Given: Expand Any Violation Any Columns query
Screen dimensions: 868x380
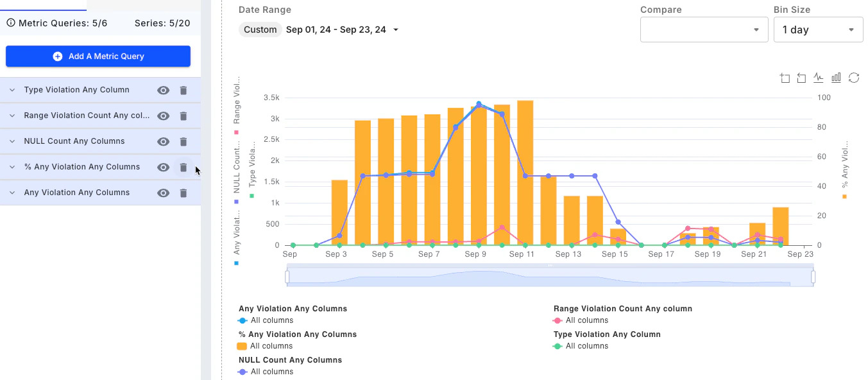Looking at the screenshot, I should click(x=12, y=193).
